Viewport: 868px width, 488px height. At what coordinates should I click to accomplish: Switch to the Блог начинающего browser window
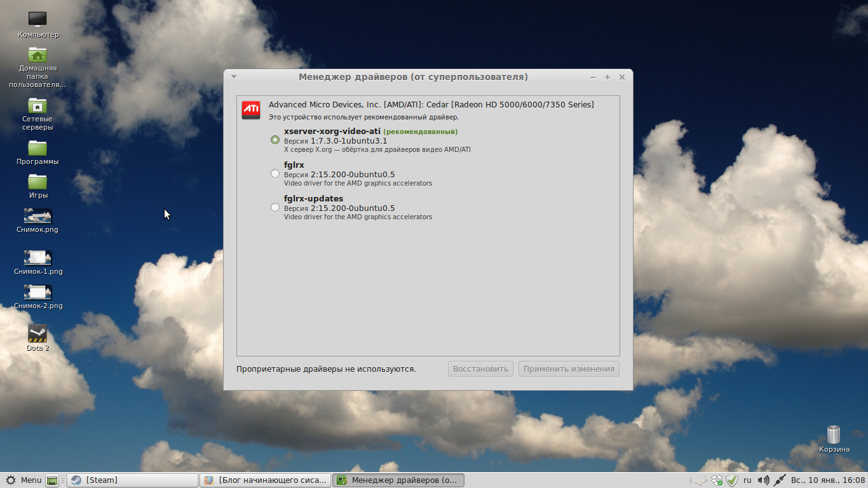tap(265, 480)
